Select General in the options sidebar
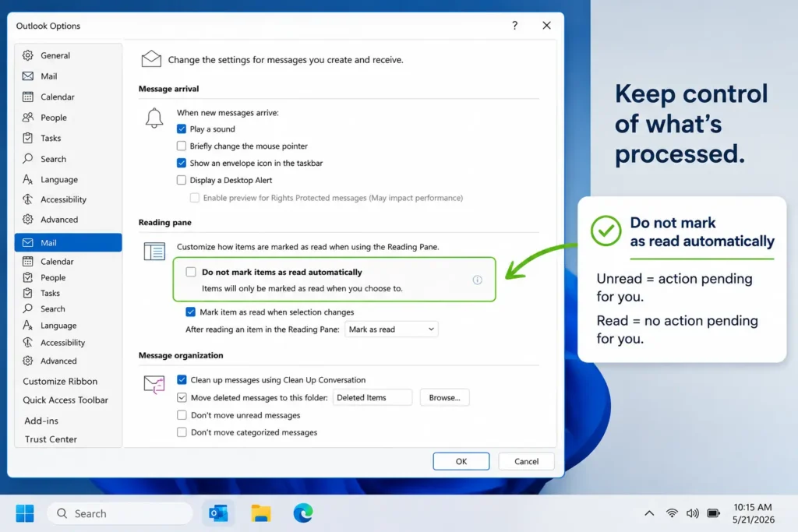798x532 pixels. [x=69, y=55]
